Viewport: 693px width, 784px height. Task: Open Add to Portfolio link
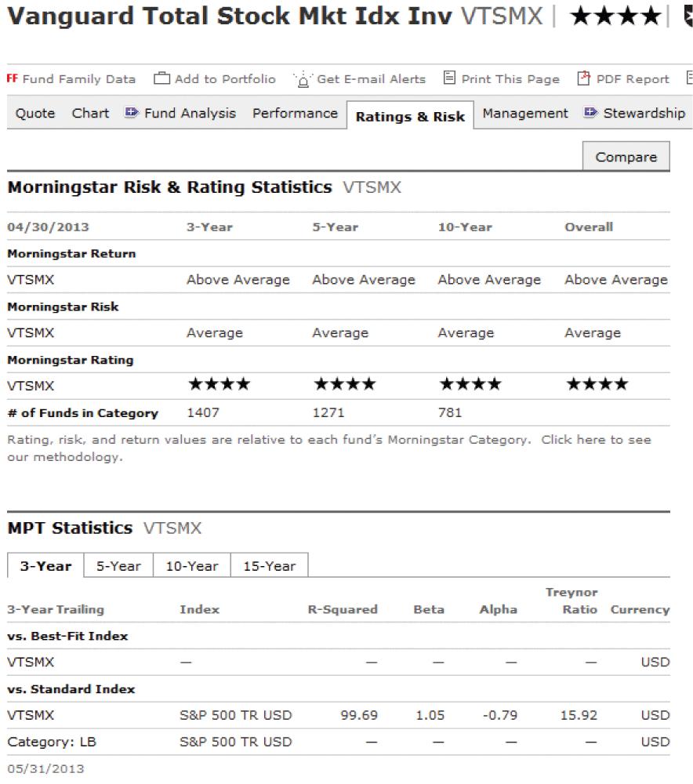click(225, 79)
